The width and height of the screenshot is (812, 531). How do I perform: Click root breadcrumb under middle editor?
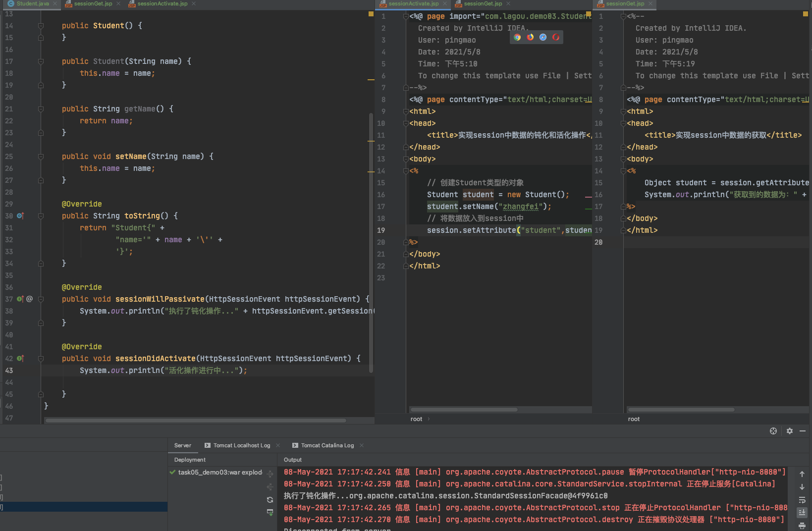pos(416,419)
